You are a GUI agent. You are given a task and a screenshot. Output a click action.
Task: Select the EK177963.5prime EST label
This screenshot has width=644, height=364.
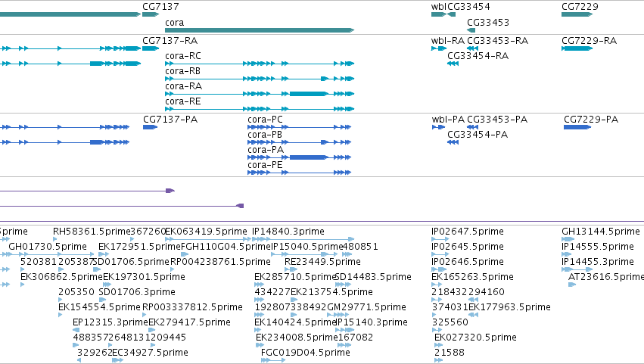click(509, 307)
